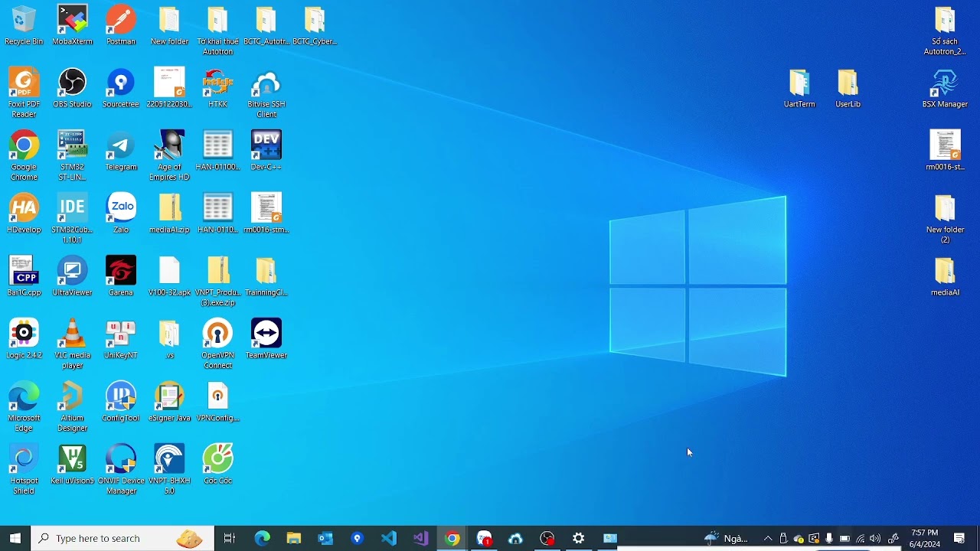
Task: Click the Type here to search box
Action: click(122, 539)
